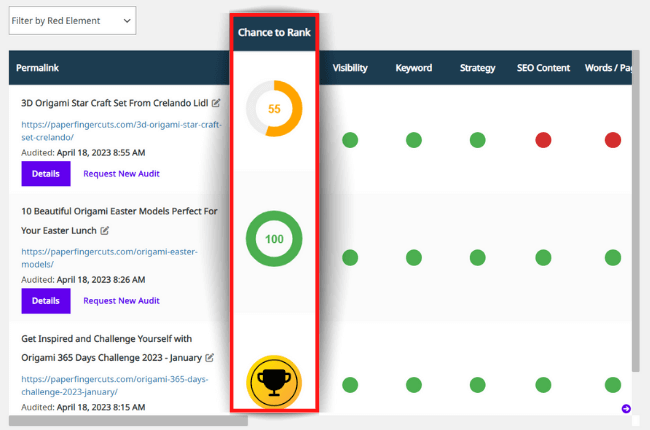Click the orange 55 score progress ring

tap(273, 108)
